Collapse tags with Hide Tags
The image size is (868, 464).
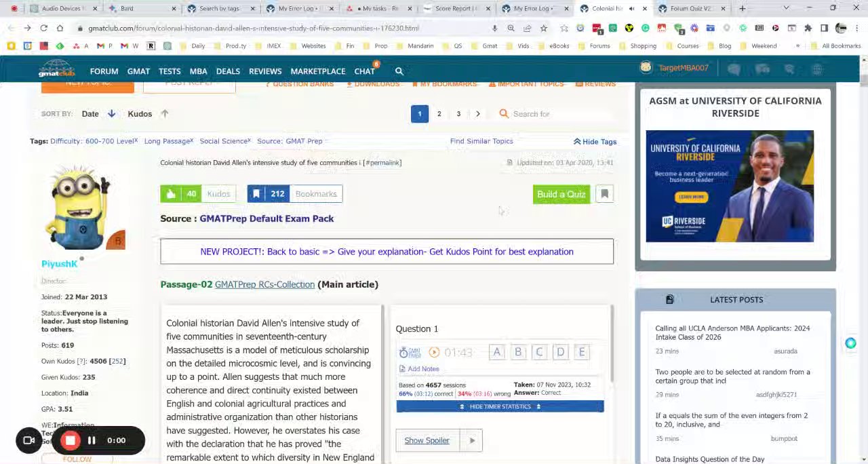click(x=595, y=142)
